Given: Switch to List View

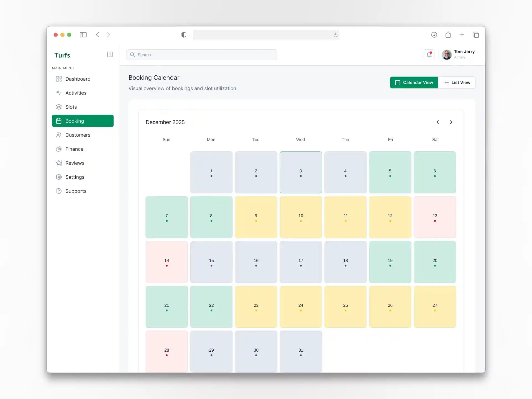Looking at the screenshot, I should point(457,82).
